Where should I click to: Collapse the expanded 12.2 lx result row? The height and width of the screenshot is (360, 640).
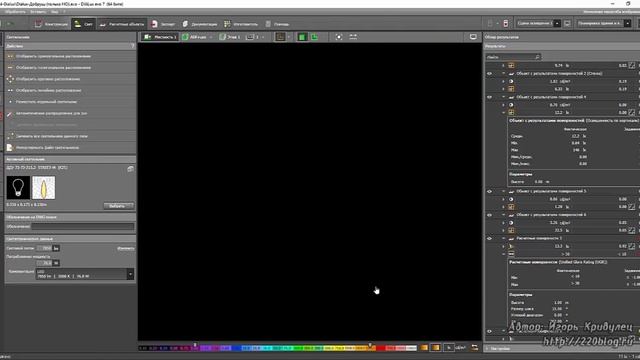(504, 112)
